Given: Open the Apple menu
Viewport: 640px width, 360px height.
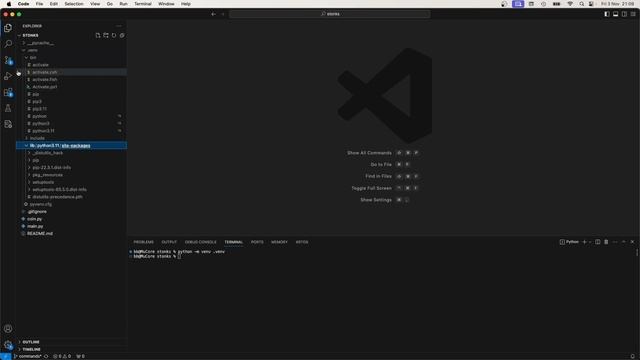Looking at the screenshot, I should 9,4.
